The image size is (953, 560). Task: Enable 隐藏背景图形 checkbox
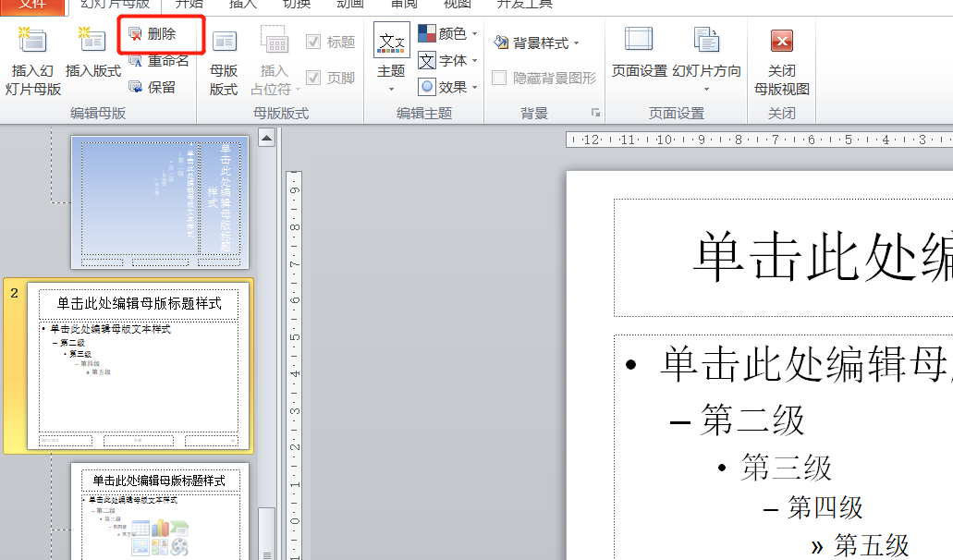[x=499, y=79]
